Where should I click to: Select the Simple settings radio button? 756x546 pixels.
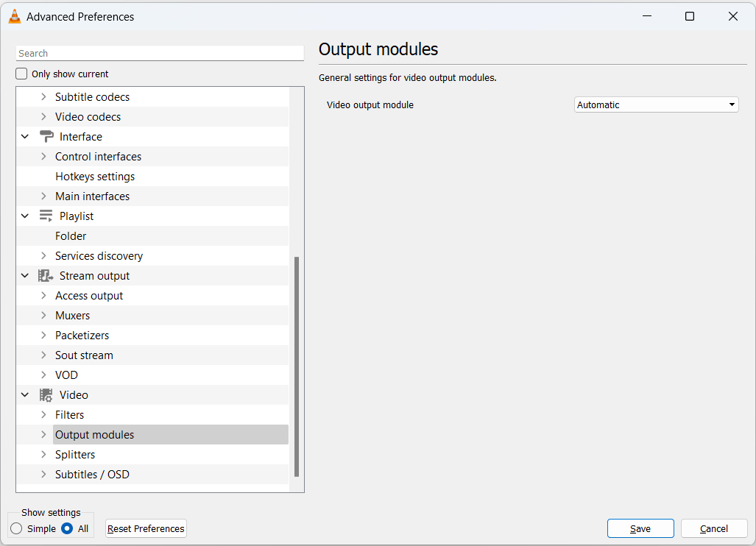tap(15, 528)
